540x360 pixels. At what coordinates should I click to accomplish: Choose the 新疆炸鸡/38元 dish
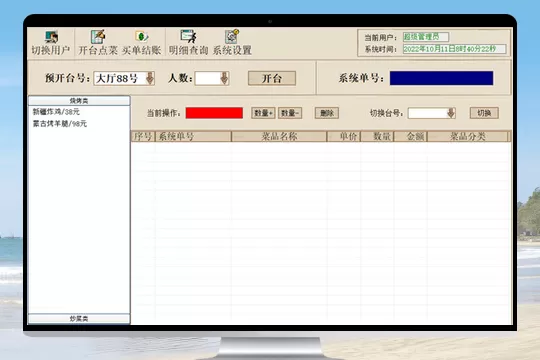(x=56, y=112)
